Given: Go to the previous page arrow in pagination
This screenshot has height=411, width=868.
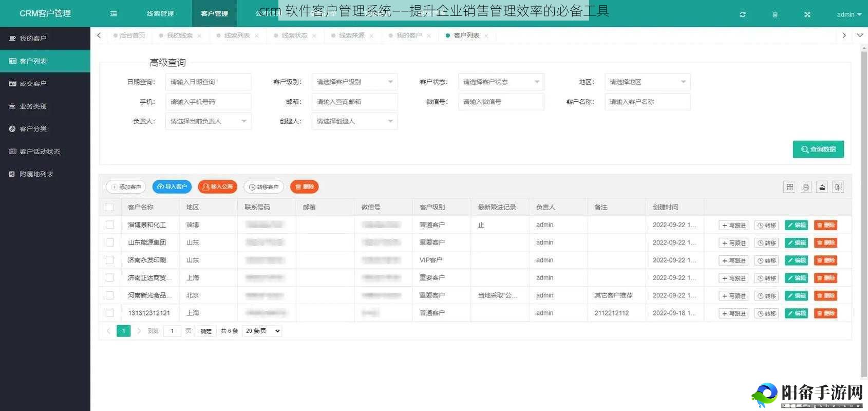Looking at the screenshot, I should point(108,331).
